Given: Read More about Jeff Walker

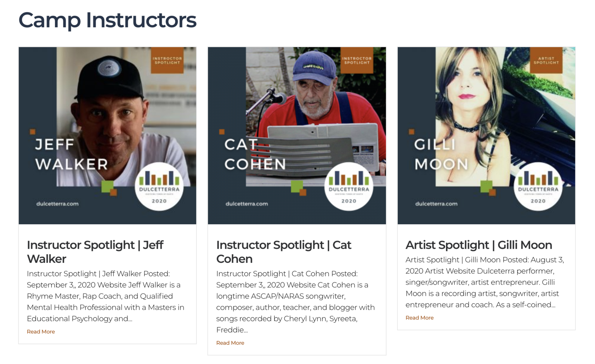Looking at the screenshot, I should (x=41, y=331).
